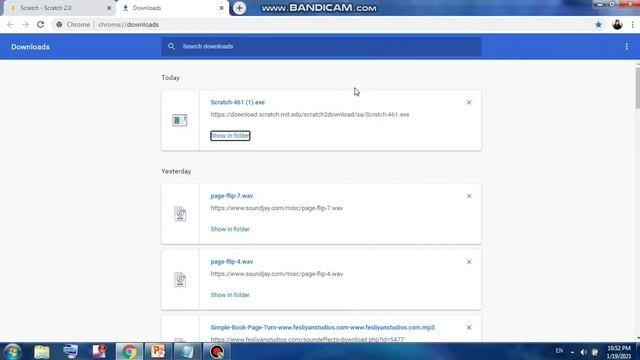Viewport: 640px width, 360px height.
Task: Open page-flip-7.wav file link
Action: (x=232, y=196)
